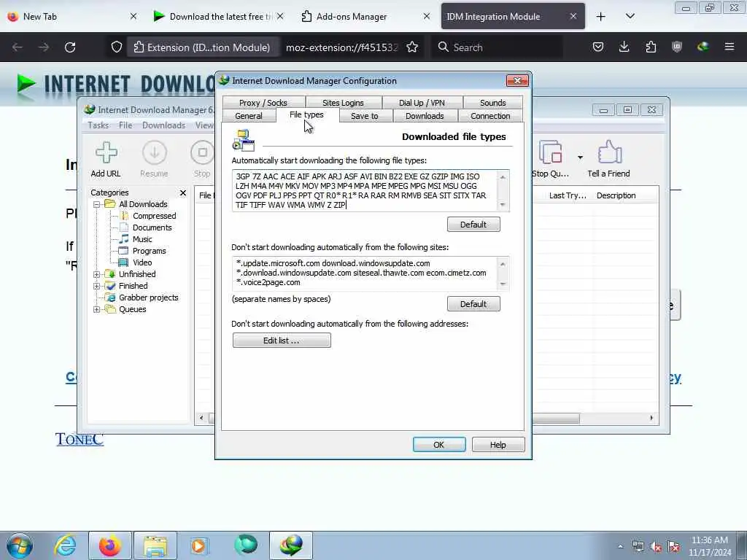Viewport: 747px width, 560px height.
Task: Open the Tasks menu in IDM window
Action: (98, 125)
